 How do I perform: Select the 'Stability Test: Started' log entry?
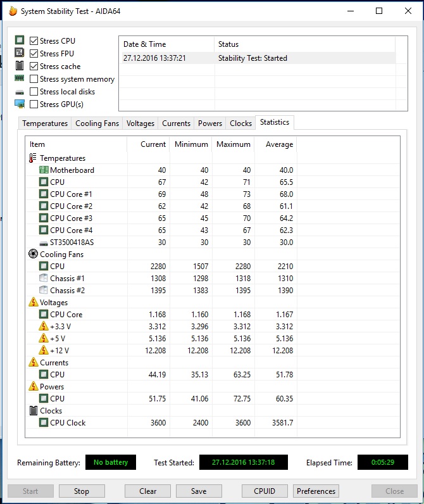[x=253, y=58]
